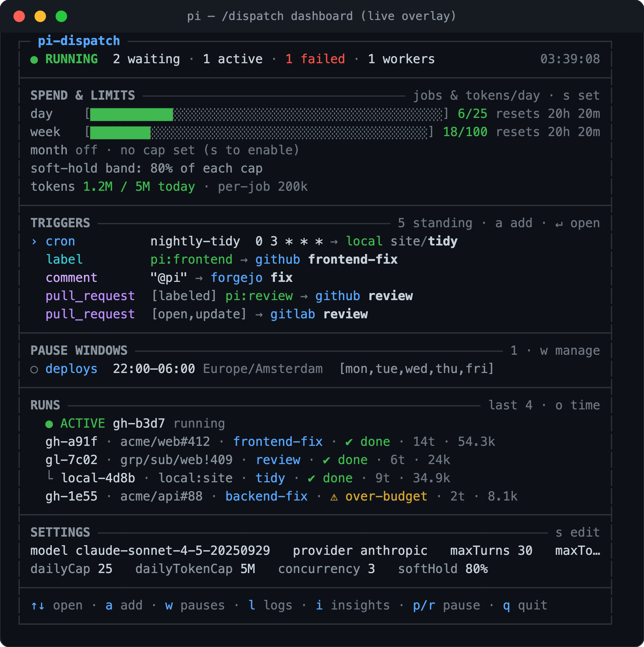Click the '1 failed' status count
The width and height of the screenshot is (644, 647).
click(x=315, y=59)
